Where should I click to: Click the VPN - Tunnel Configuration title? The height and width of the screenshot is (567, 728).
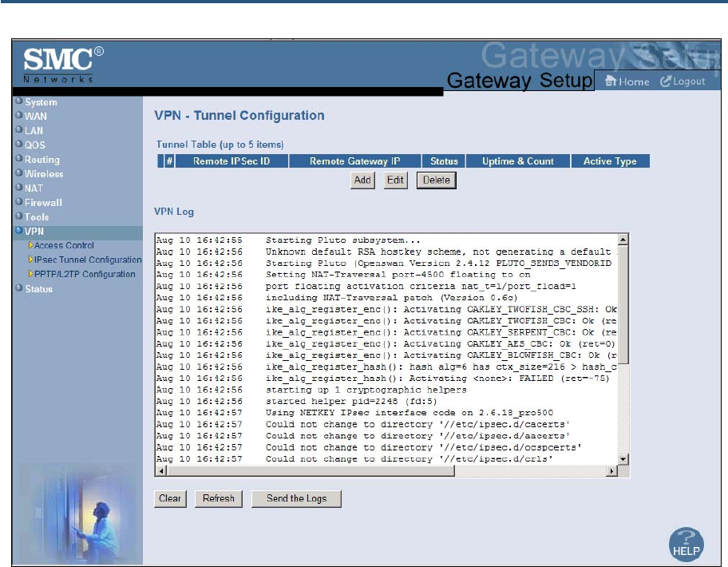click(239, 115)
